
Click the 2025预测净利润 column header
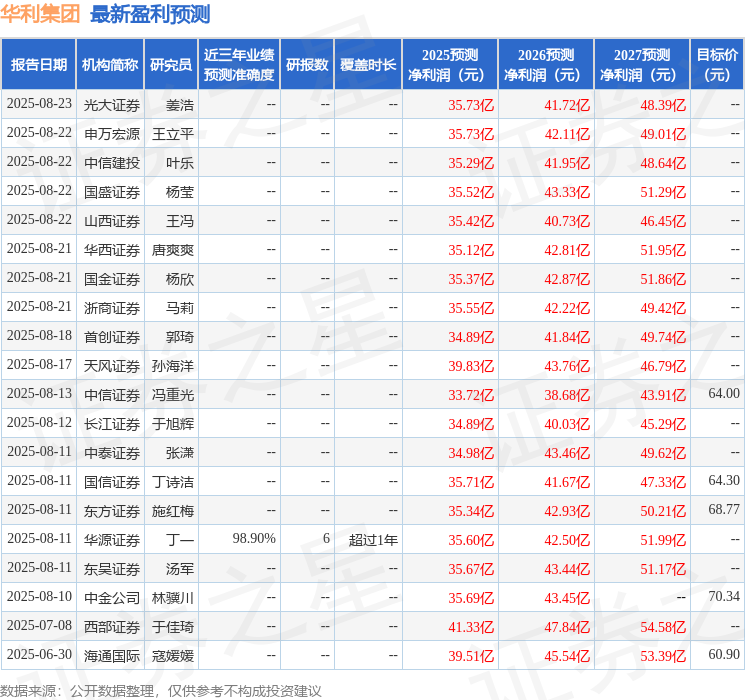(450, 65)
